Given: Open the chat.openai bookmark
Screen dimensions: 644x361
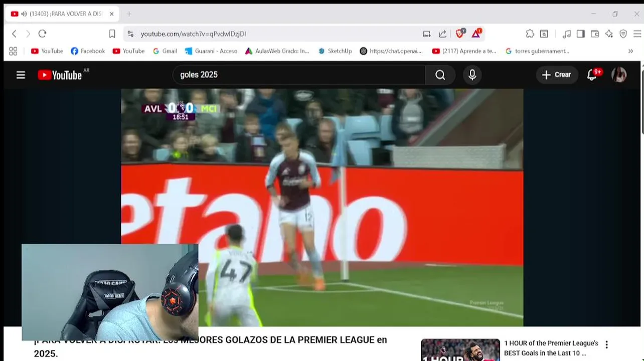Looking at the screenshot, I should (391, 51).
